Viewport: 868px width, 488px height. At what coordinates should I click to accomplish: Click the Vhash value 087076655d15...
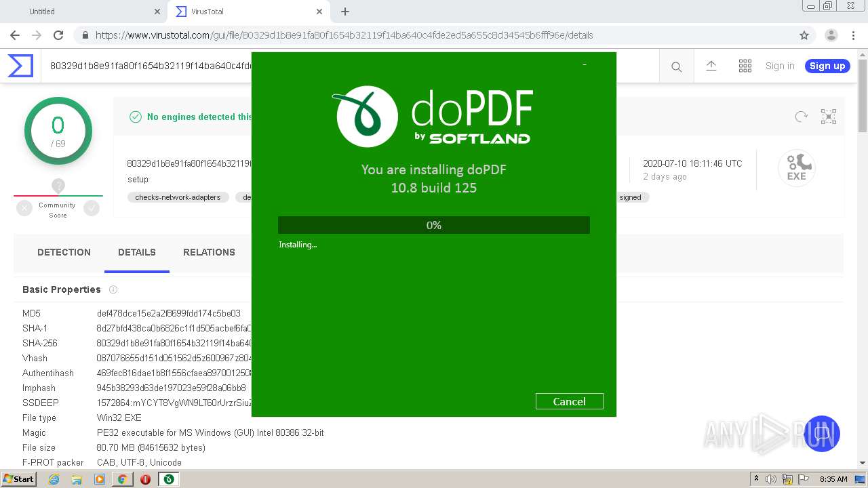pos(174,358)
